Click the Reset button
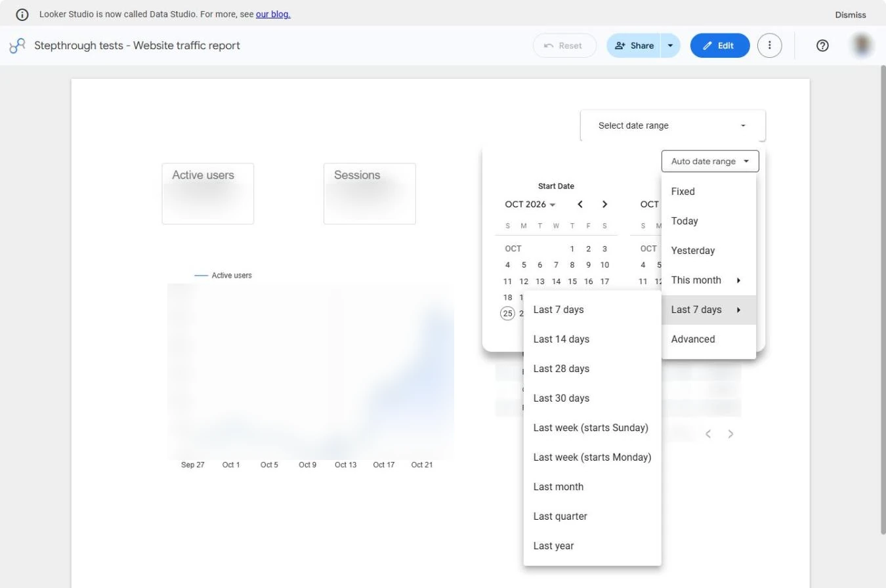 564,45
